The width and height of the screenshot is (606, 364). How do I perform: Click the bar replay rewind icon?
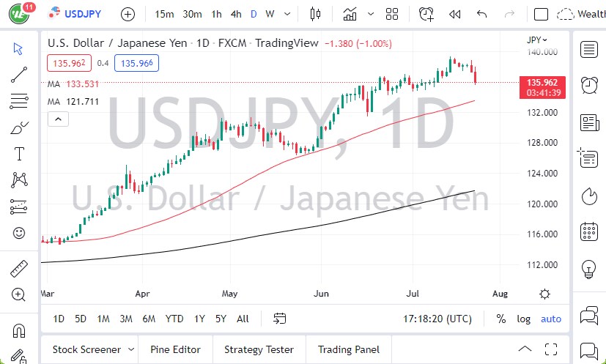point(454,14)
